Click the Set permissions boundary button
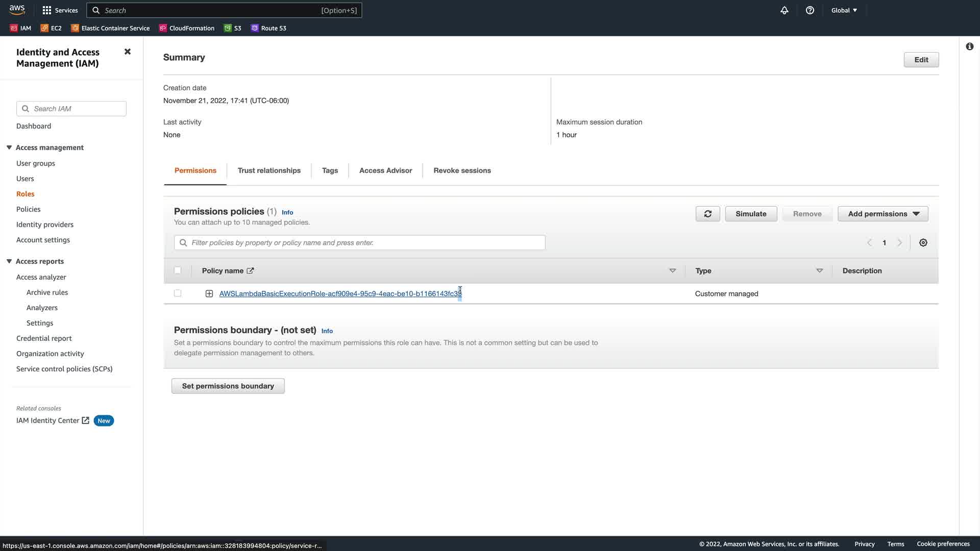The width and height of the screenshot is (980, 551). point(228,386)
